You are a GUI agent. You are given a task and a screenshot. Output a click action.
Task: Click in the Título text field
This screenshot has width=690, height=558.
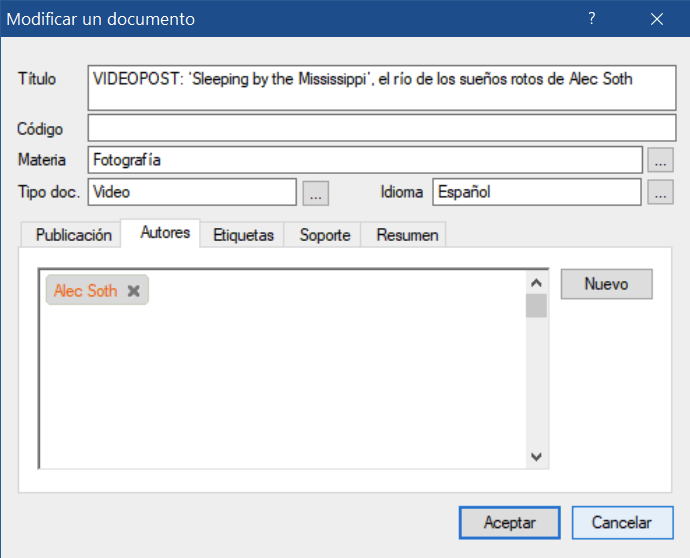[382, 88]
